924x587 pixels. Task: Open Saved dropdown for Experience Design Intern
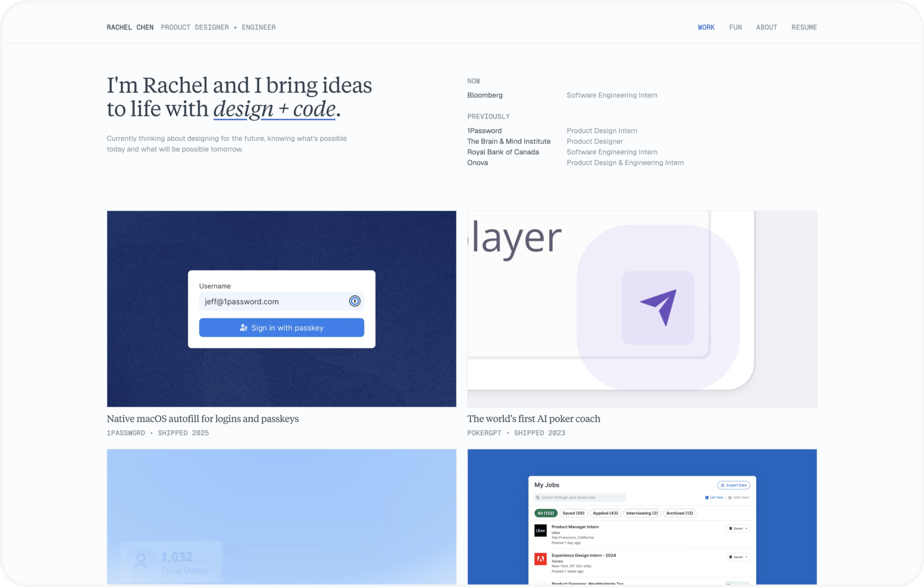click(x=738, y=557)
